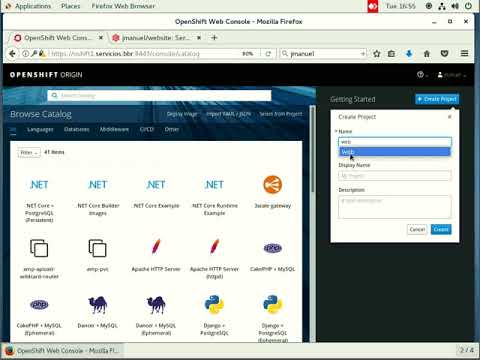The image size is (480, 360).
Task: Open the bookmarks library icon
Action: 391,54
